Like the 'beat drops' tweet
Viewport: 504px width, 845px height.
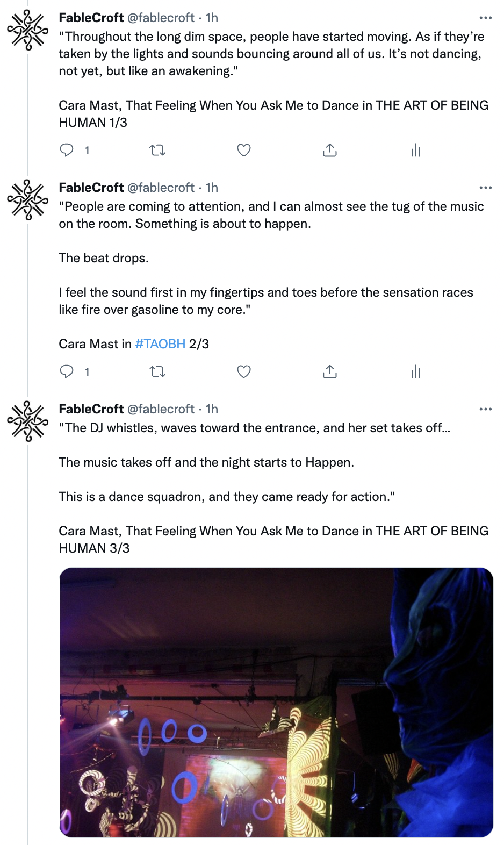click(244, 371)
